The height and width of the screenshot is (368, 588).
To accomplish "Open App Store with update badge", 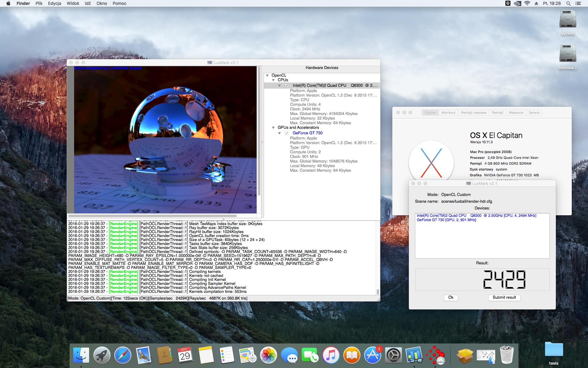I will coord(373,355).
